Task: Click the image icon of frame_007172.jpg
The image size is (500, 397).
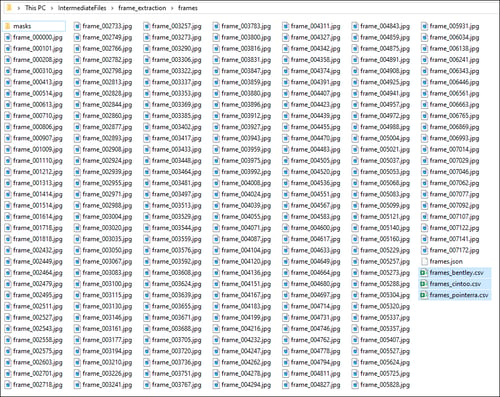Action: (424, 250)
